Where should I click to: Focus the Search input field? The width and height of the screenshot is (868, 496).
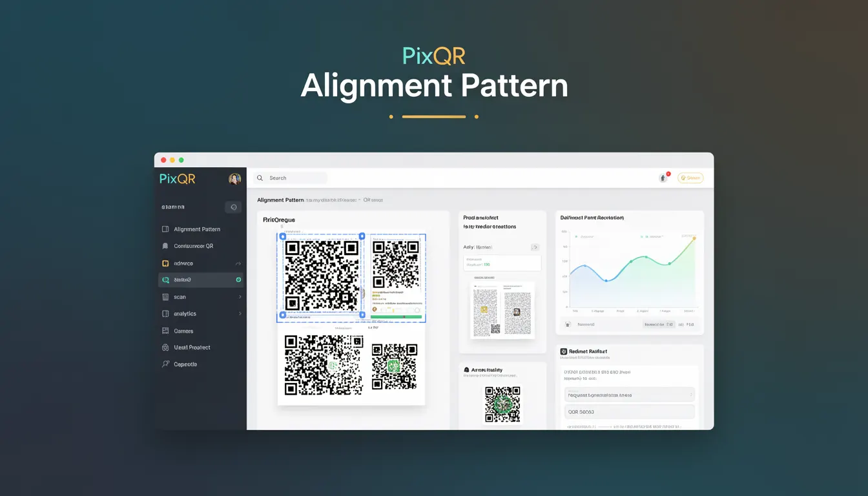click(x=290, y=178)
